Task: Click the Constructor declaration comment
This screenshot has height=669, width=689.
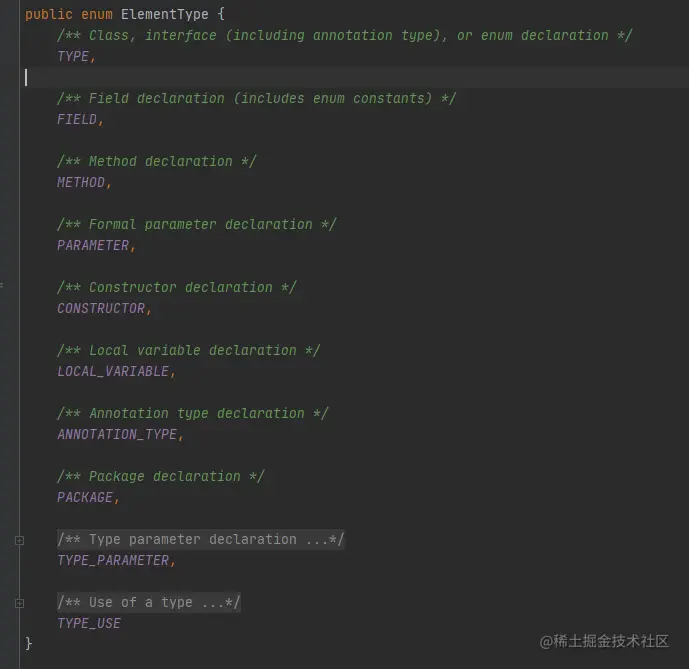Action: click(x=177, y=288)
